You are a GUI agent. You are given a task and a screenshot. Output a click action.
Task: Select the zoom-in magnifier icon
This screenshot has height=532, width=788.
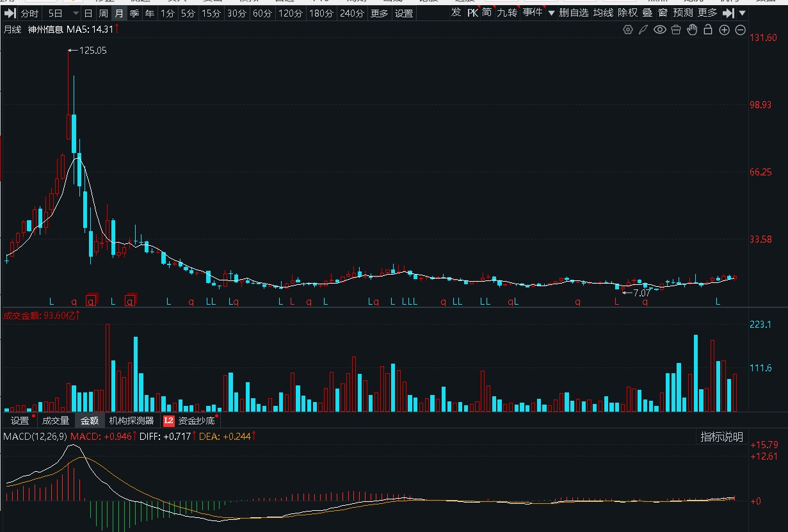coord(724,29)
